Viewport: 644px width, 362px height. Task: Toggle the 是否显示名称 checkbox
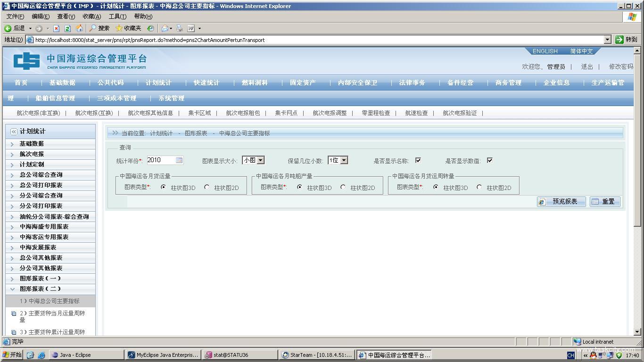pos(418,160)
